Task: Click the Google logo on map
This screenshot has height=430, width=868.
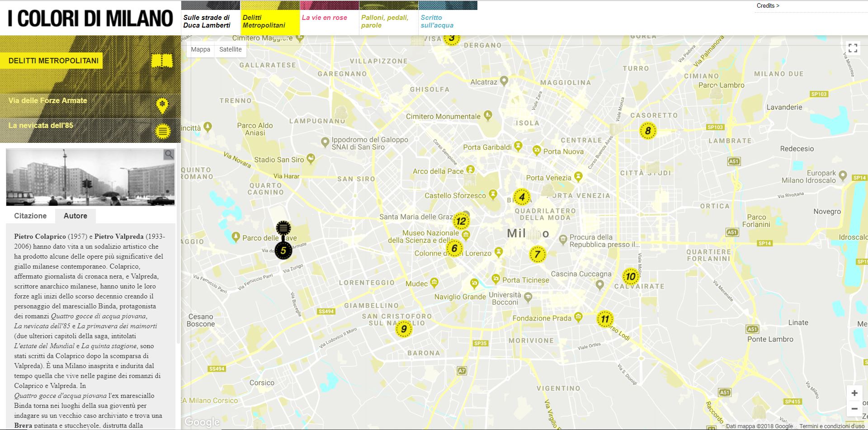Action: (202, 422)
